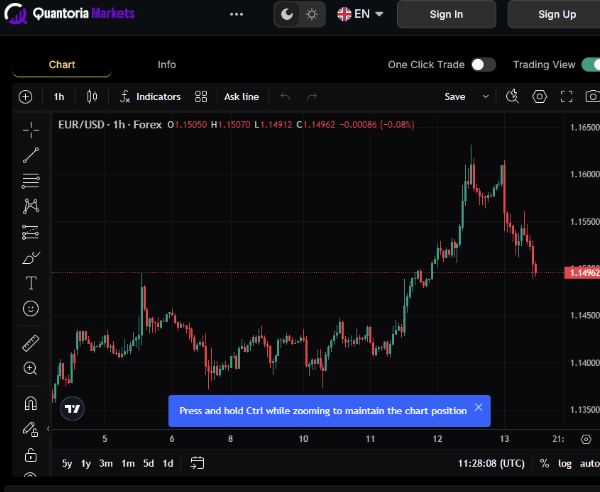Set range to 1m
600x492 pixels.
(x=128, y=464)
